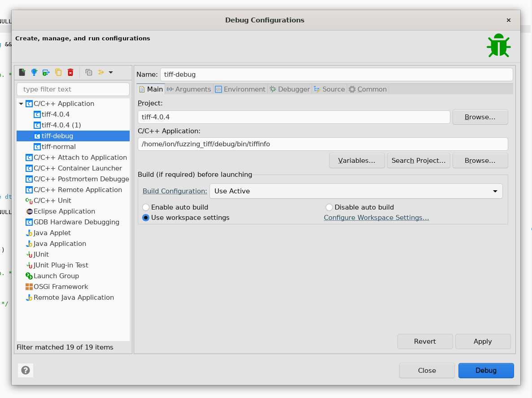Click the Name input field
Image resolution: width=532 pixels, height=398 pixels.
click(x=336, y=74)
